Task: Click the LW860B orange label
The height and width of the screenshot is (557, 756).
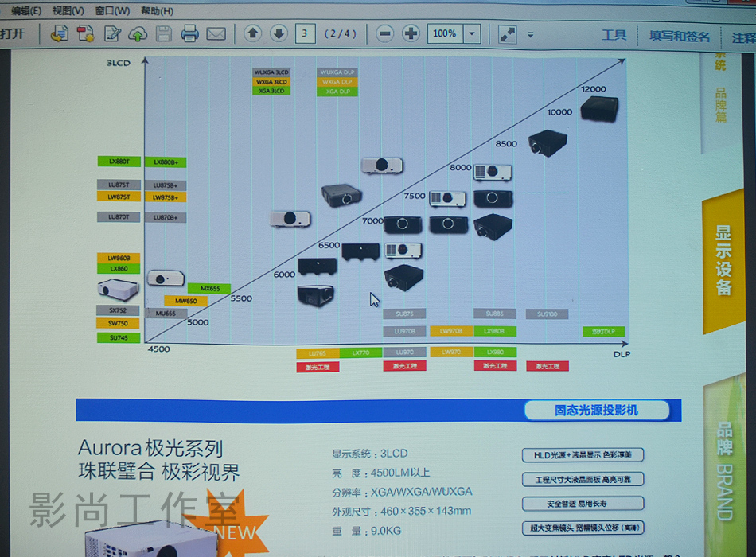Action: click(119, 258)
